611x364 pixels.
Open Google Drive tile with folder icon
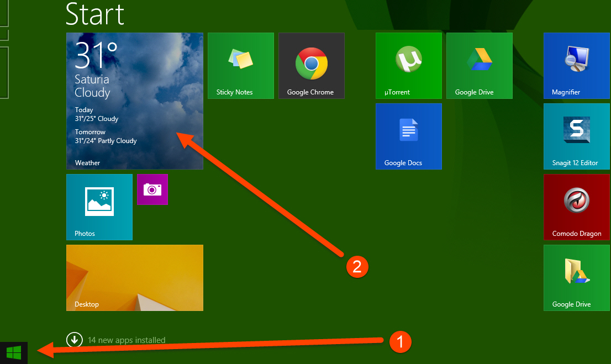tap(576, 277)
